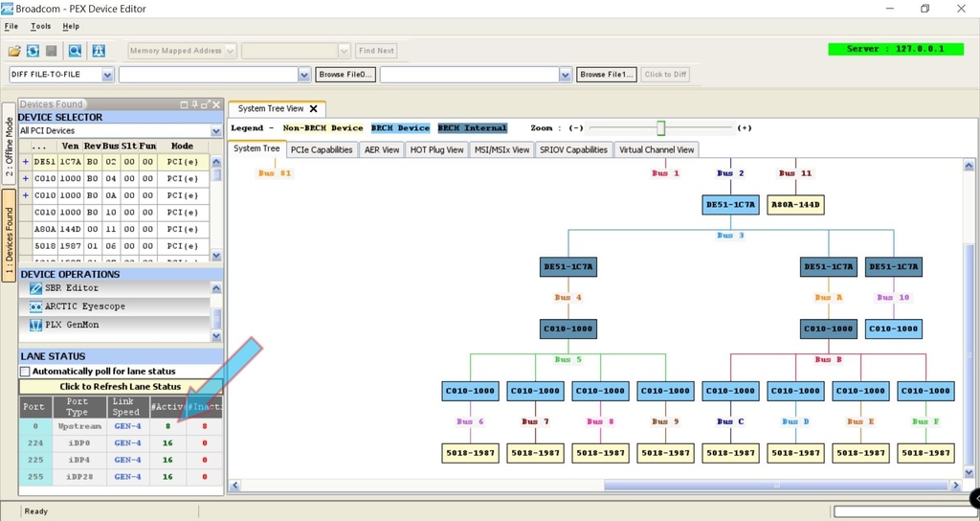Open the Memory Mapped Address dropdown
Screen dimensions: 980x521
(x=231, y=51)
